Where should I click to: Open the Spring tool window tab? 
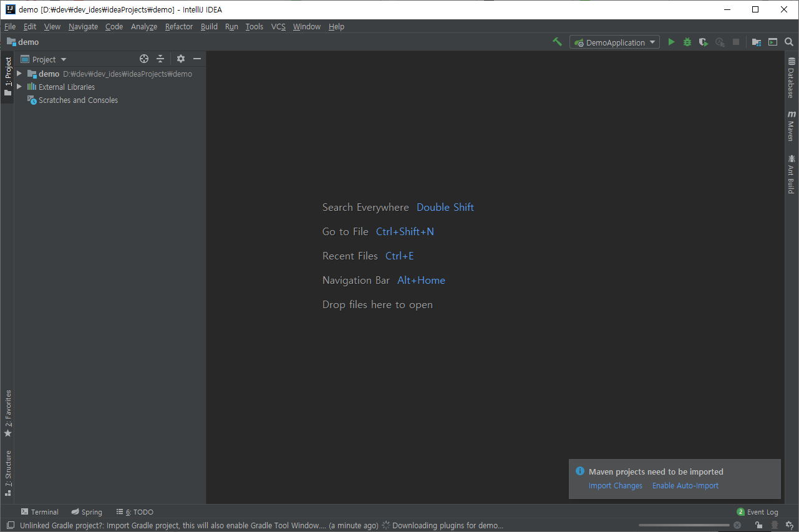(87, 511)
